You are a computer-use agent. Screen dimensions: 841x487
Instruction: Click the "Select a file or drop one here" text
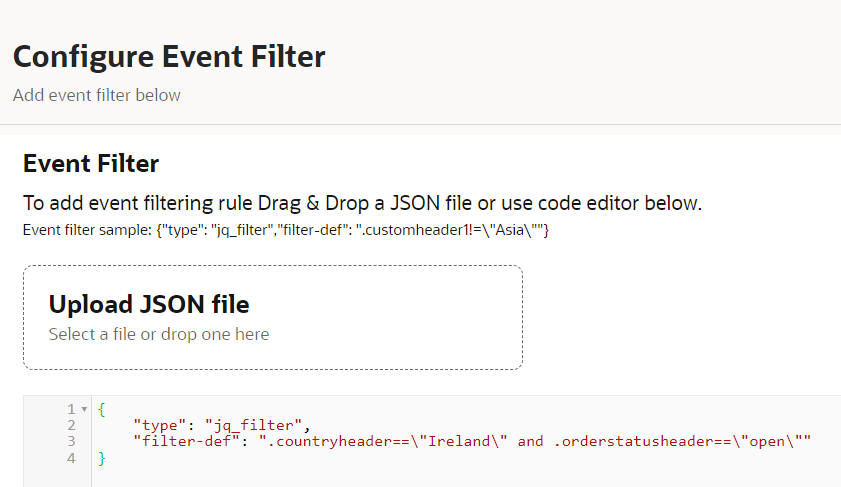158,334
